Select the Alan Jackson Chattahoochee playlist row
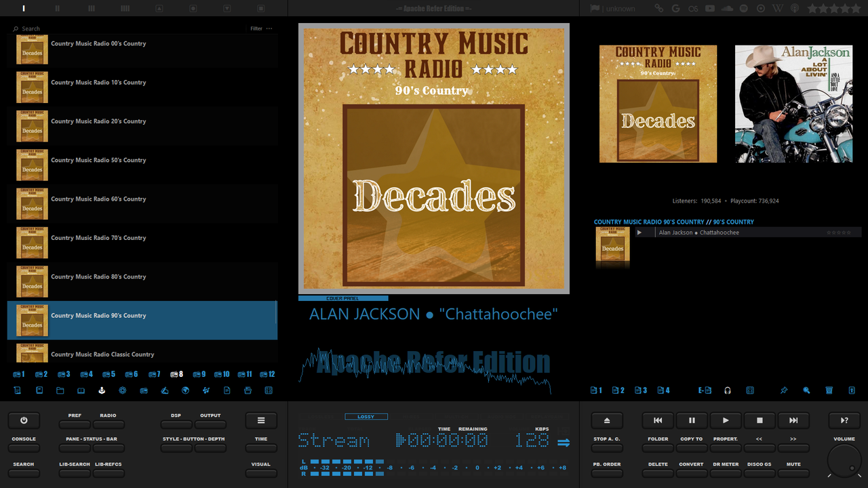 click(748, 232)
